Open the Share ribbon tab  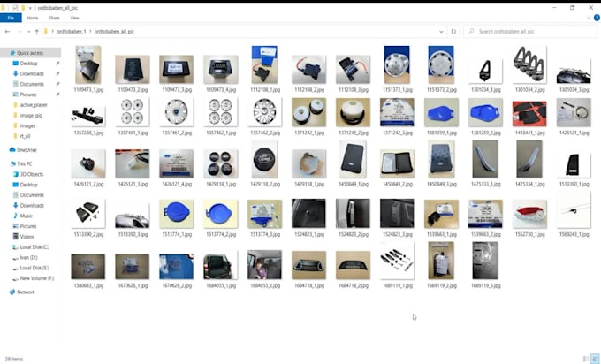(x=54, y=18)
